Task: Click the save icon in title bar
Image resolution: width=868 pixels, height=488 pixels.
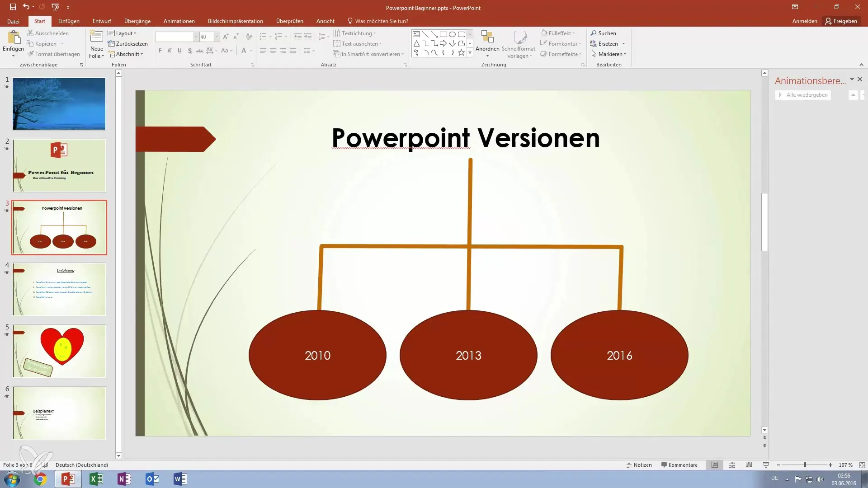Action: point(13,7)
